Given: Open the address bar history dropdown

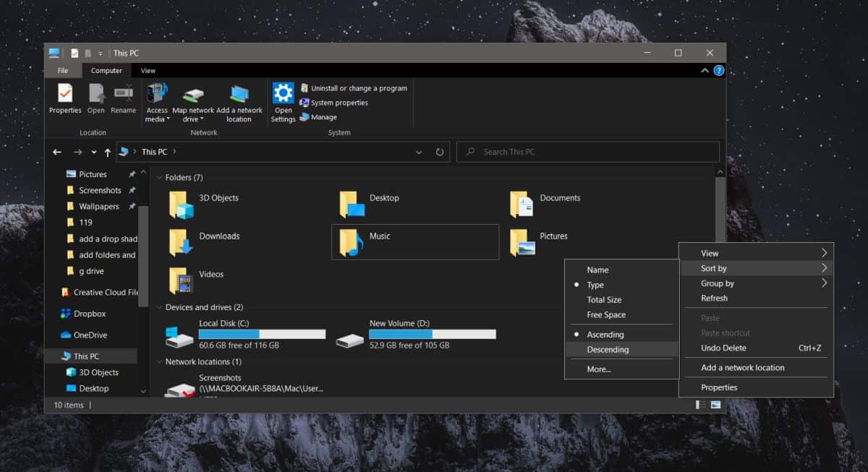Looking at the screenshot, I should tap(419, 152).
